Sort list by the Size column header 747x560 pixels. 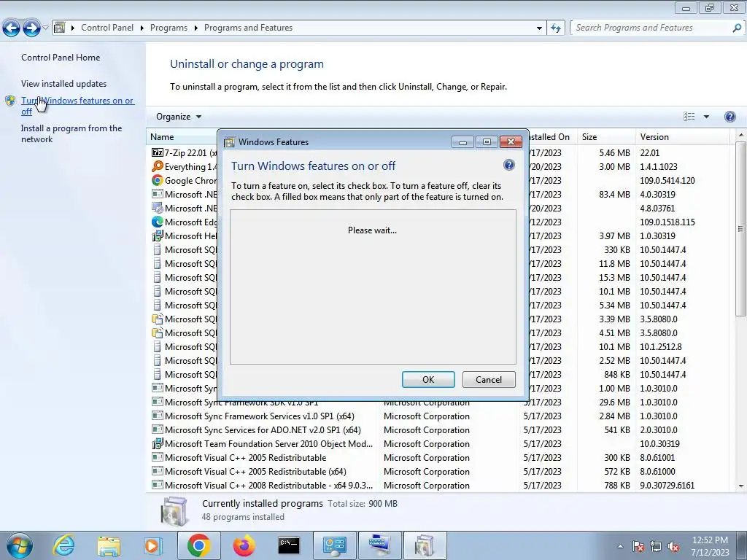pos(605,137)
